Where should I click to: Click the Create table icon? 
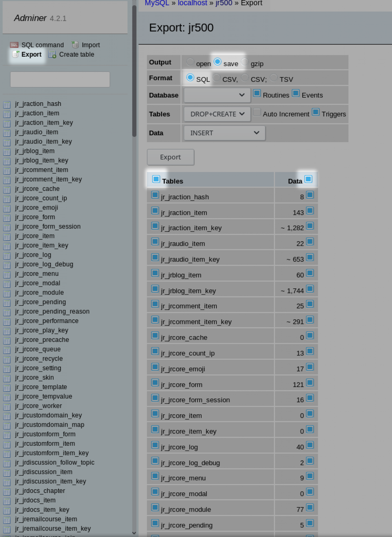click(52, 54)
